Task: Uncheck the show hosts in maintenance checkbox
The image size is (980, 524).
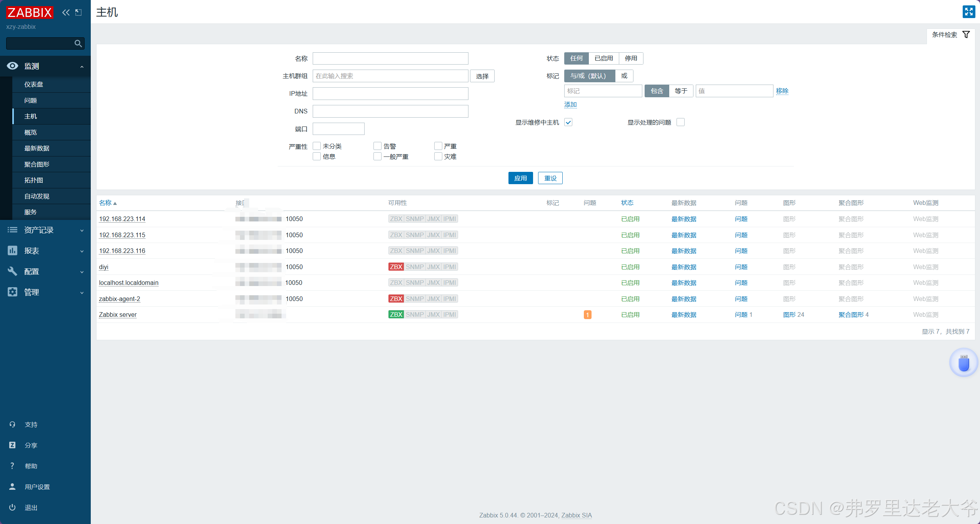Action: pos(568,122)
